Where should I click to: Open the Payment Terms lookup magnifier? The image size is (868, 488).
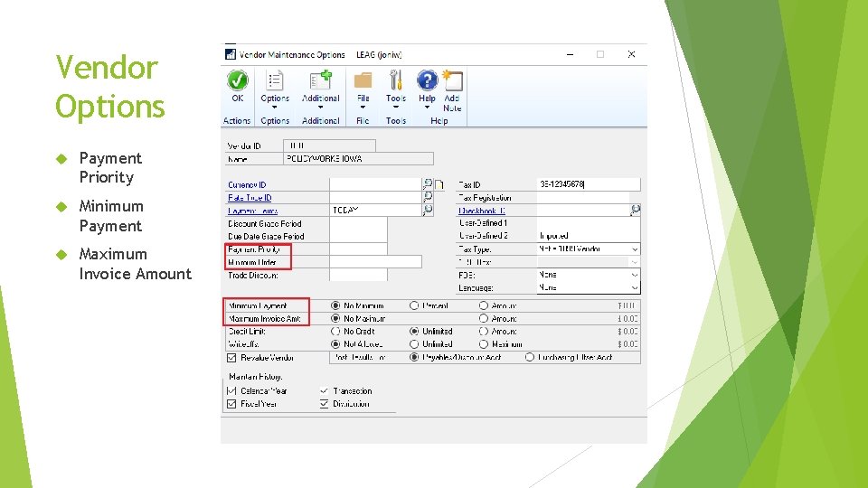[x=428, y=211]
